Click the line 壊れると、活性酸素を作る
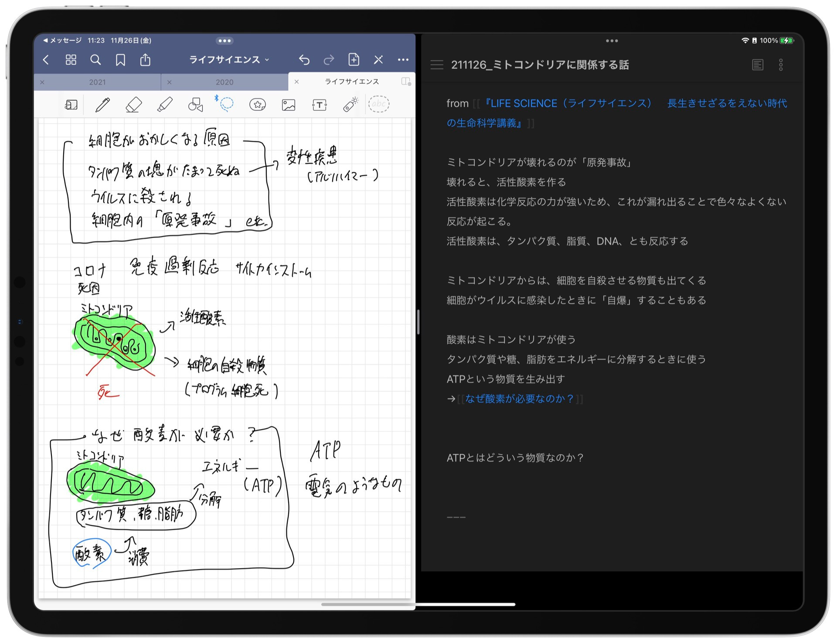This screenshot has height=644, width=837. pos(506,182)
